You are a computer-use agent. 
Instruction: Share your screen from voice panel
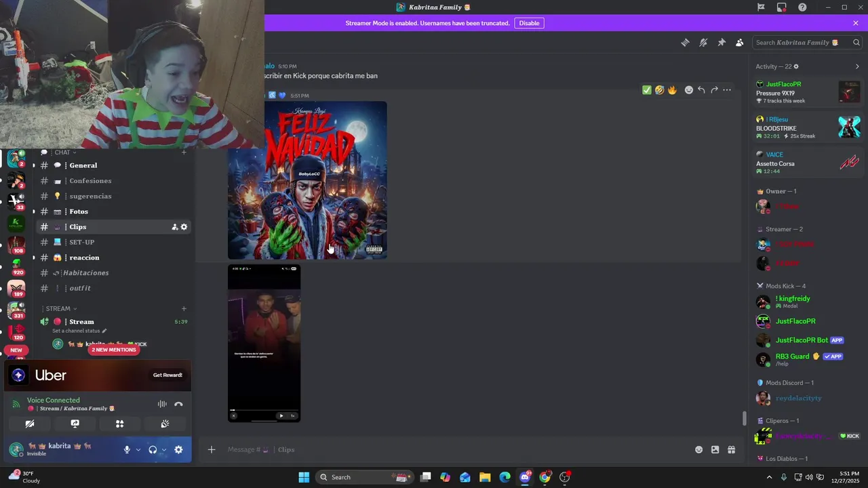[75, 424]
